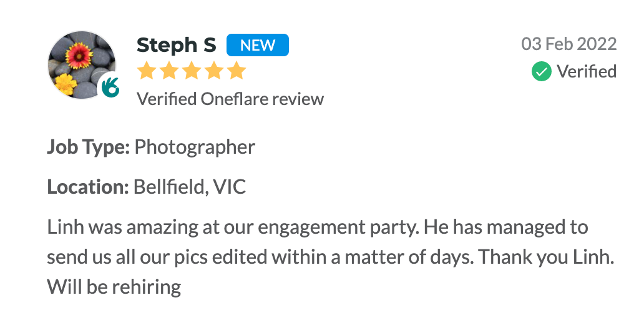Click the teal Oneflare badge on avatar
The width and height of the screenshot is (644, 315).
point(110,86)
